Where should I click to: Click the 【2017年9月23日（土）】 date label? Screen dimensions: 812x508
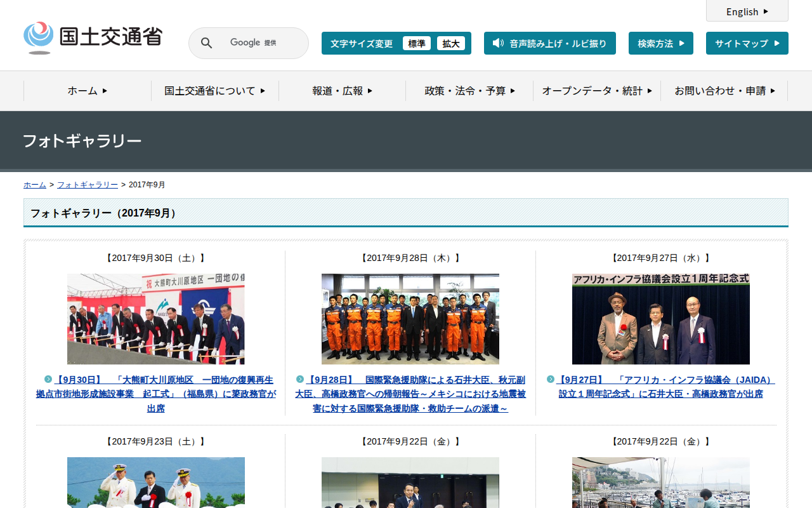tap(156, 441)
